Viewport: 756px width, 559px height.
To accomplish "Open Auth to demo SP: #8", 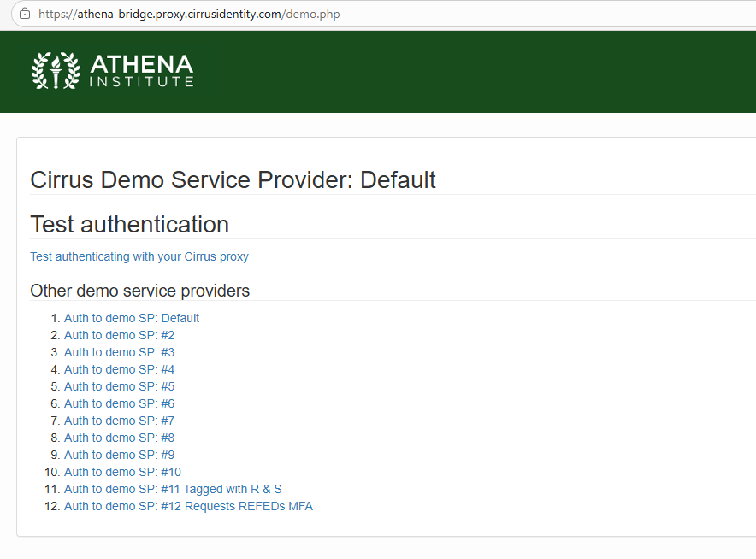I will pyautogui.click(x=119, y=438).
